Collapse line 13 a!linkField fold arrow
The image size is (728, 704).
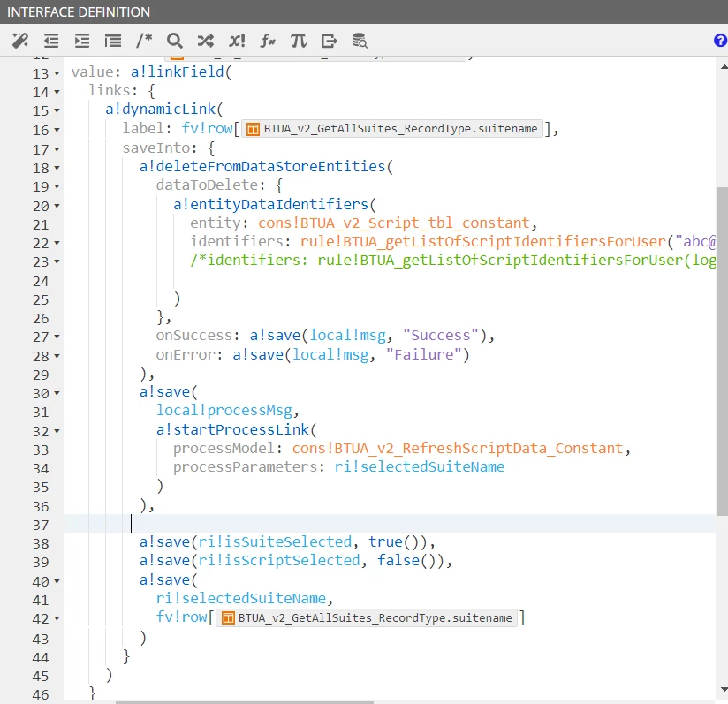(57, 73)
